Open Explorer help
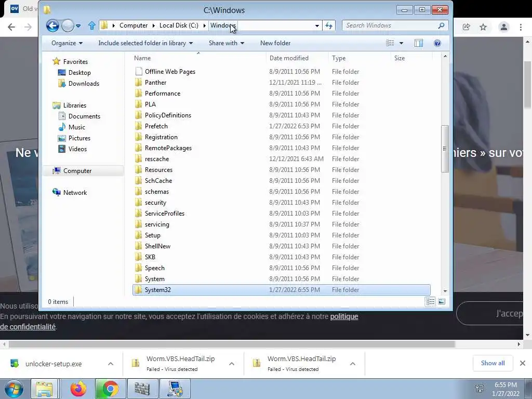 click(x=437, y=43)
